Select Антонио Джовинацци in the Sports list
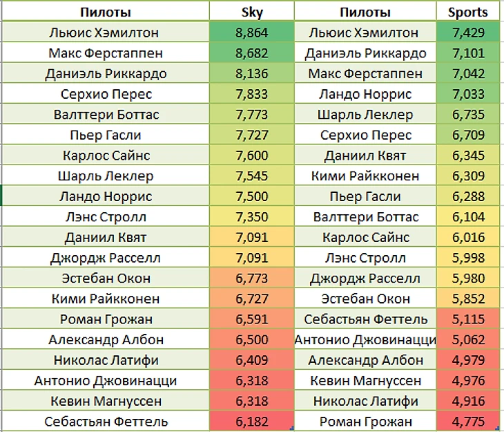The image size is (504, 432). [365, 339]
